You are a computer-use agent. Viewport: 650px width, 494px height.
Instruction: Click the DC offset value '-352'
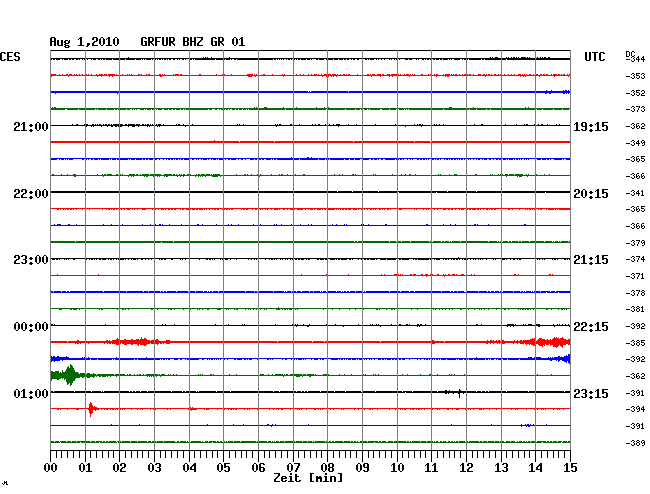[x=635, y=93]
